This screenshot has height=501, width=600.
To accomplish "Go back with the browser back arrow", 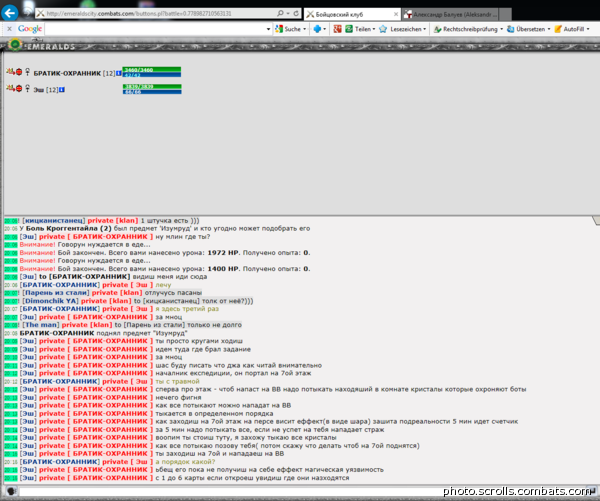I will [10, 13].
